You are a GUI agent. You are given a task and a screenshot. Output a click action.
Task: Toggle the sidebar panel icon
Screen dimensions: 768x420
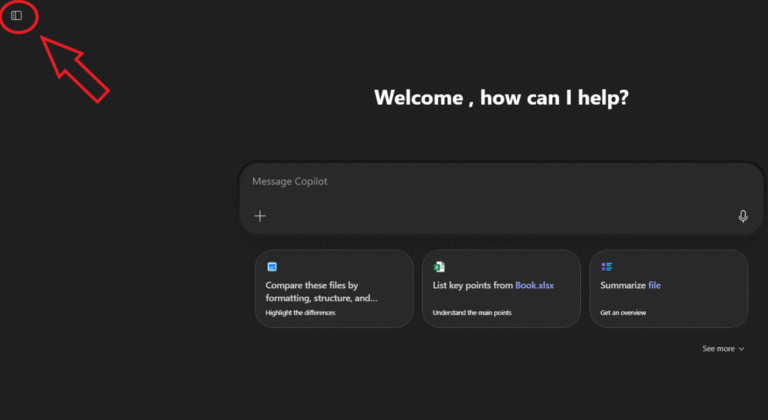(17, 16)
